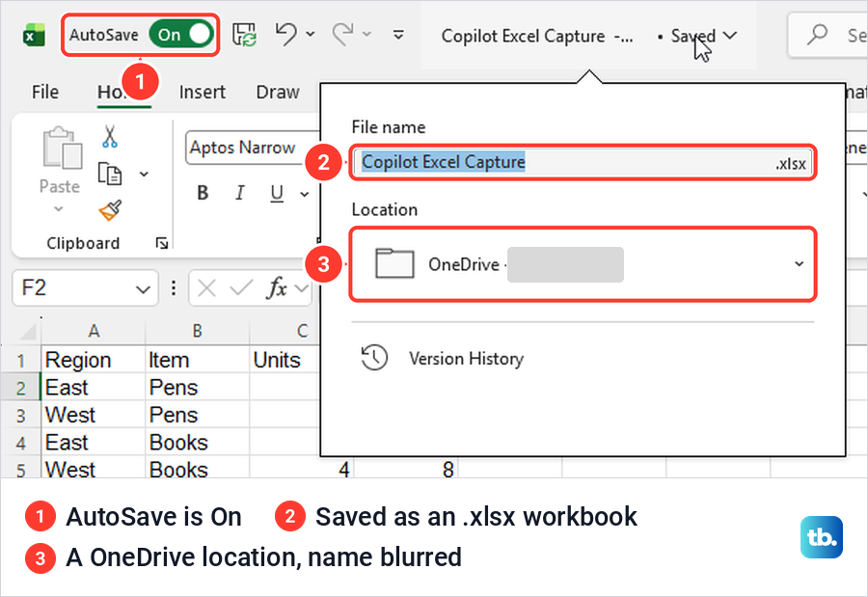Click the Region header cell
The height and width of the screenshot is (597, 868).
tap(94, 360)
